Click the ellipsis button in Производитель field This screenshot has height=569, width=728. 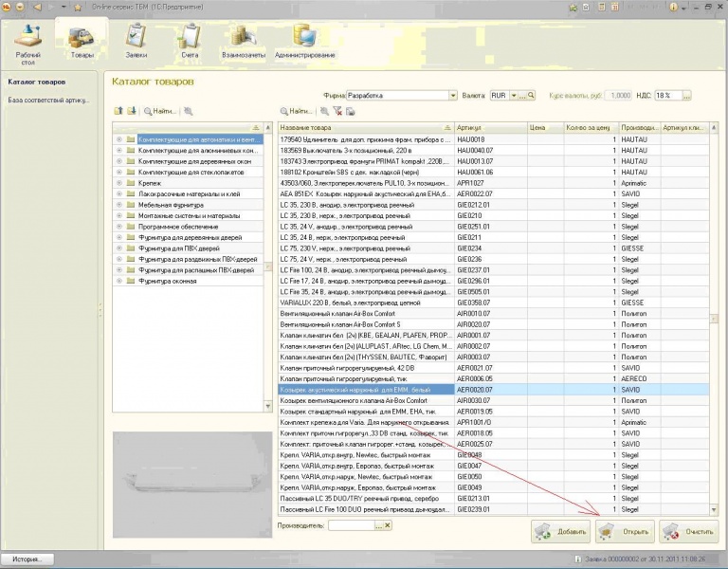379,525
